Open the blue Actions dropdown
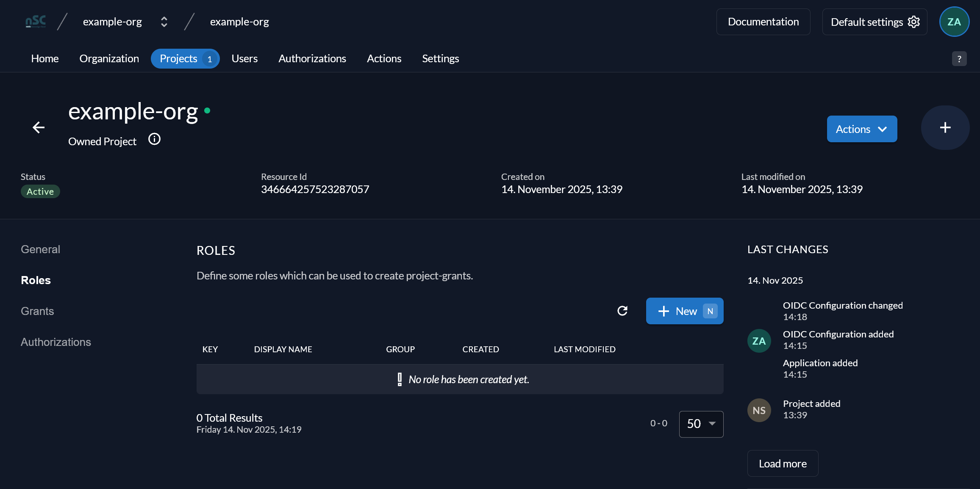This screenshot has width=980, height=489. pos(862,129)
